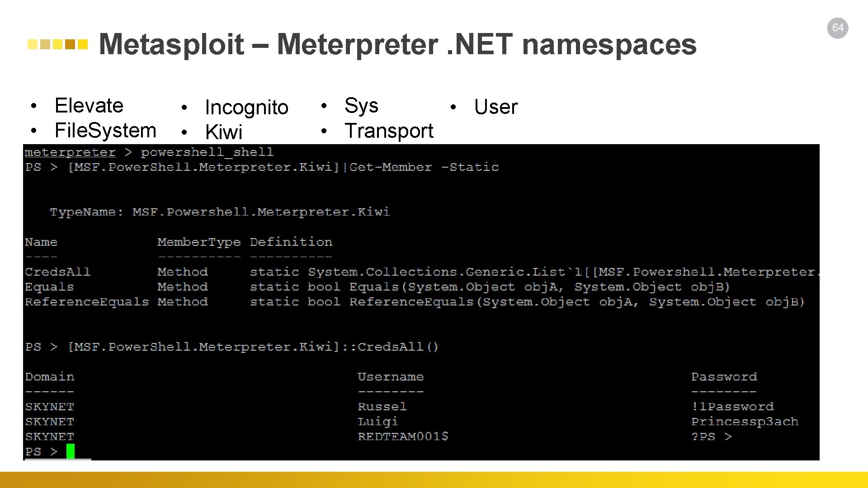Select the Elevate bullet item
This screenshot has width=868, height=488.
[x=89, y=106]
